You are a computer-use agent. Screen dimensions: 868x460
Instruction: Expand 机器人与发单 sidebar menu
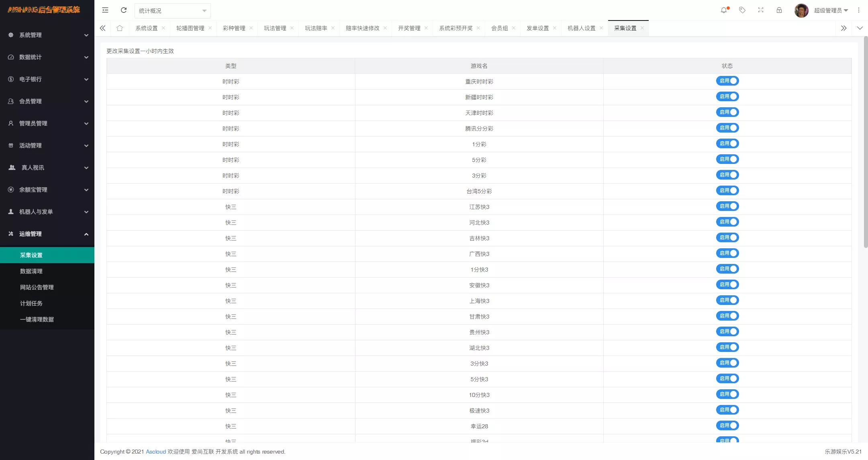pos(47,212)
